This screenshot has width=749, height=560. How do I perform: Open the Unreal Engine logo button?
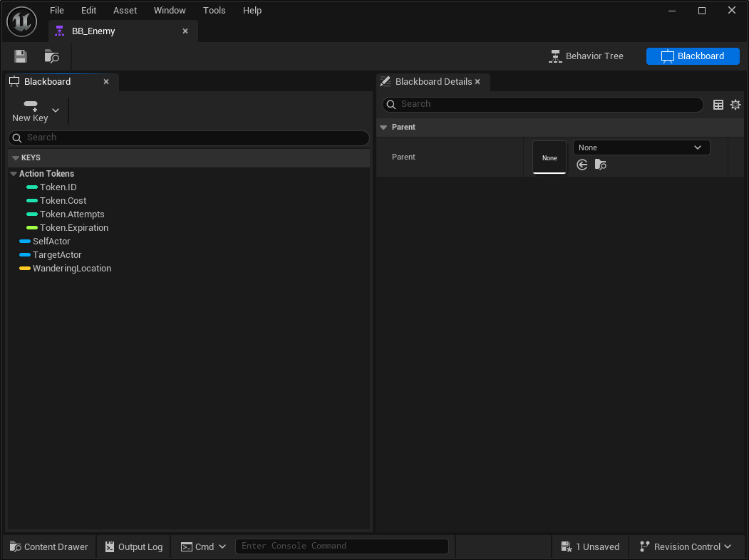(21, 21)
